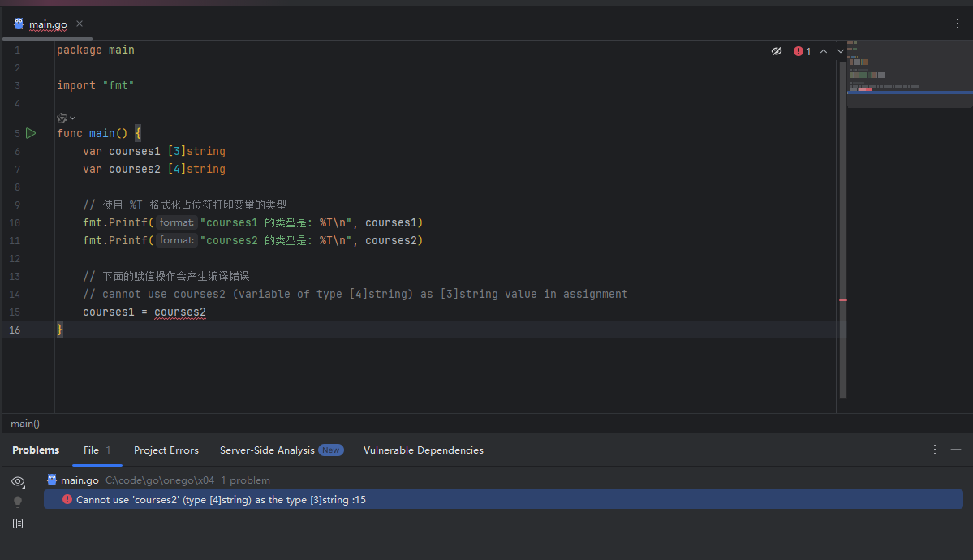973x560 pixels.
Task: Open the Vulnerable Dependencies tab
Action: coord(424,450)
